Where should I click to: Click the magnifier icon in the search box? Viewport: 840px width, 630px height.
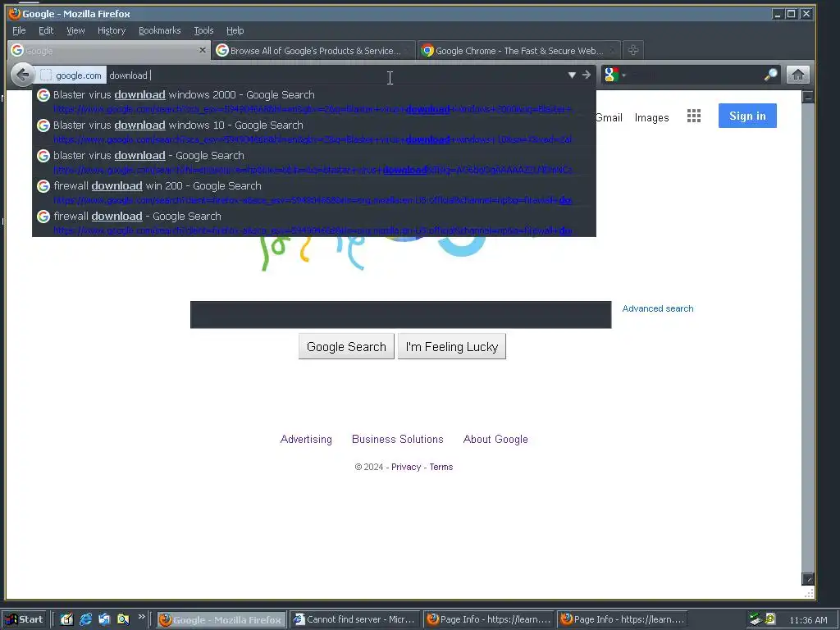(770, 75)
